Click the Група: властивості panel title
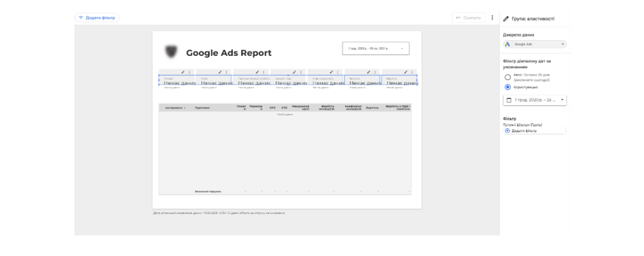The width and height of the screenshot is (644, 256). coord(533,19)
